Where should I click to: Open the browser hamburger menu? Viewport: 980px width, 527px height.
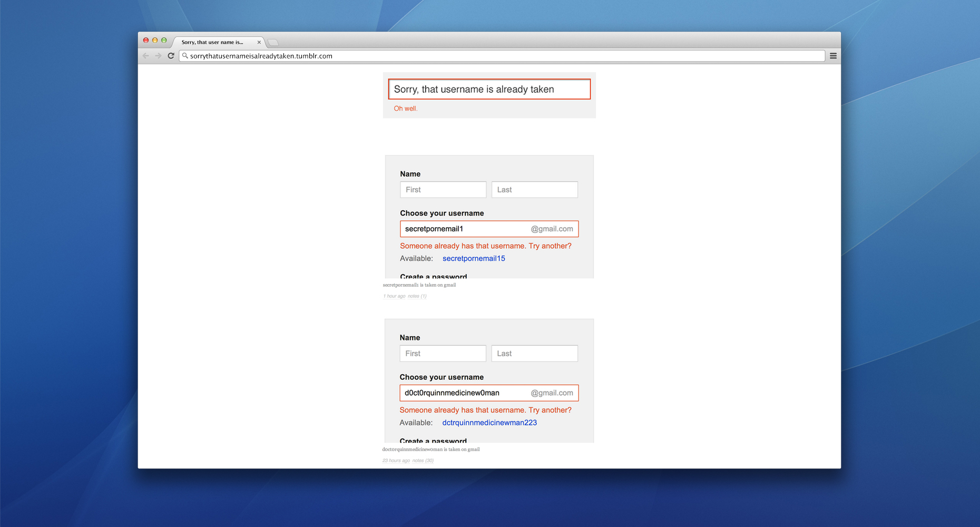point(833,56)
